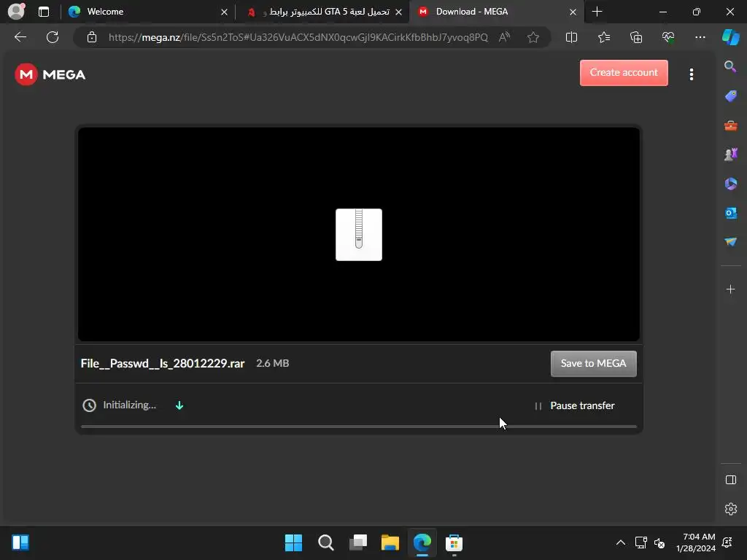
Task: Close the Download - MEGA tab
Action: tap(573, 12)
